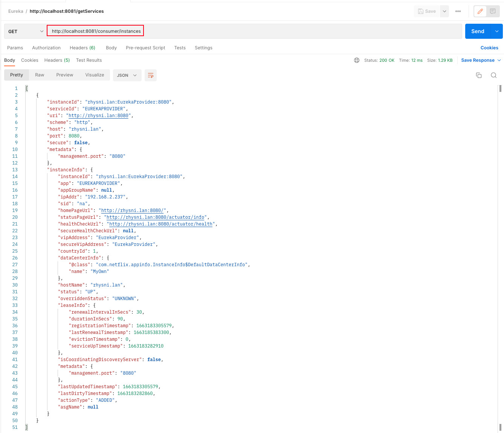Click Save Response
504x433 pixels.
point(478,60)
